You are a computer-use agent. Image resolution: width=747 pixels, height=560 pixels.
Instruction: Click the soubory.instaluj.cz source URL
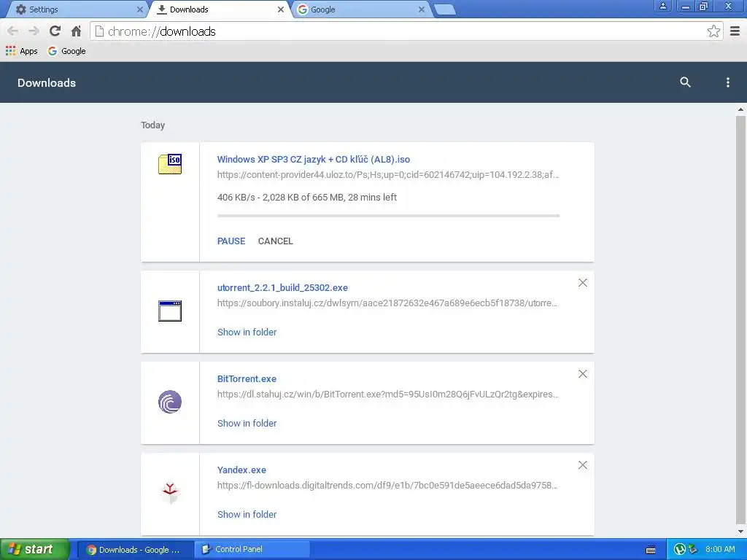[387, 303]
